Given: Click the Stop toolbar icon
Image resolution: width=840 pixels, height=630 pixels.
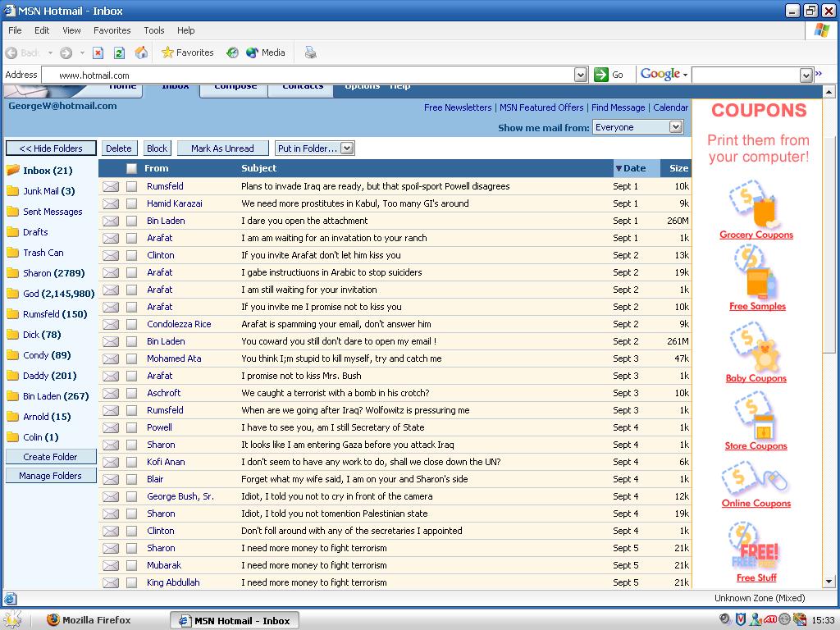Looking at the screenshot, I should 98,52.
